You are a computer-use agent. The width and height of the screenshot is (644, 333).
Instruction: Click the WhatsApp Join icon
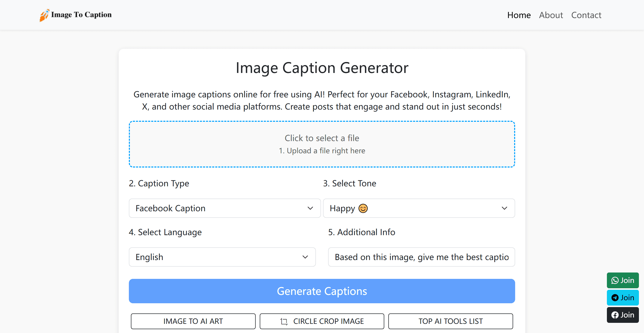point(615,280)
